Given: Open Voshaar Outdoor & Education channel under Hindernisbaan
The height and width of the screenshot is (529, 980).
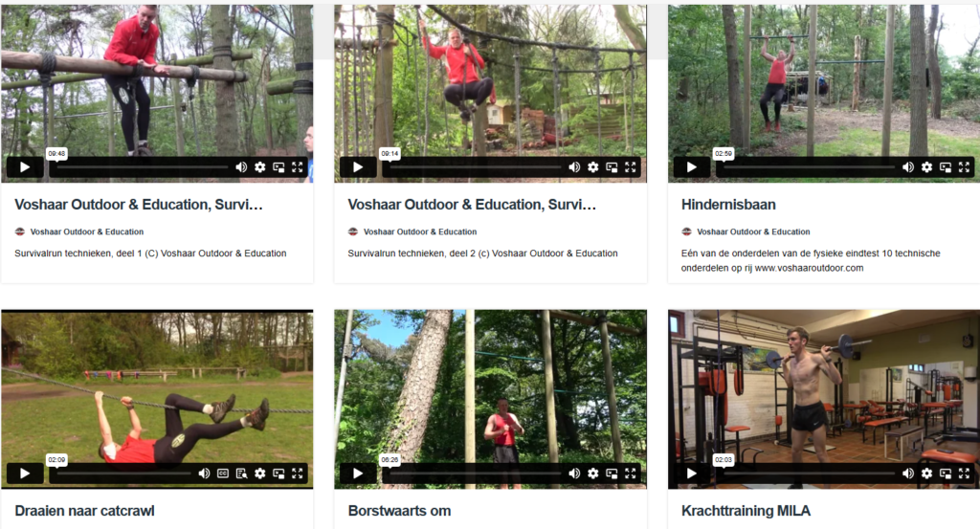Looking at the screenshot, I should coord(753,231).
